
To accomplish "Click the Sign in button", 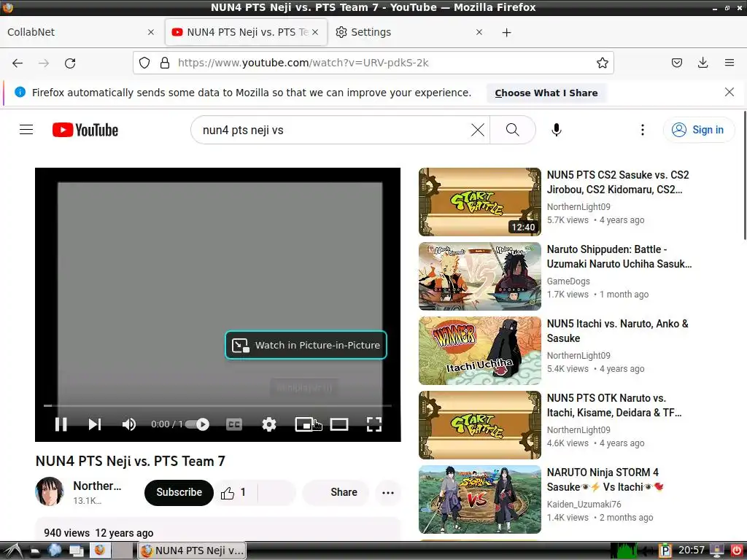I will click(698, 130).
